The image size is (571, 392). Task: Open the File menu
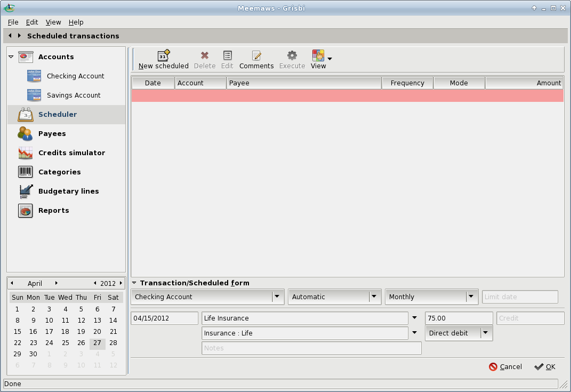click(13, 22)
